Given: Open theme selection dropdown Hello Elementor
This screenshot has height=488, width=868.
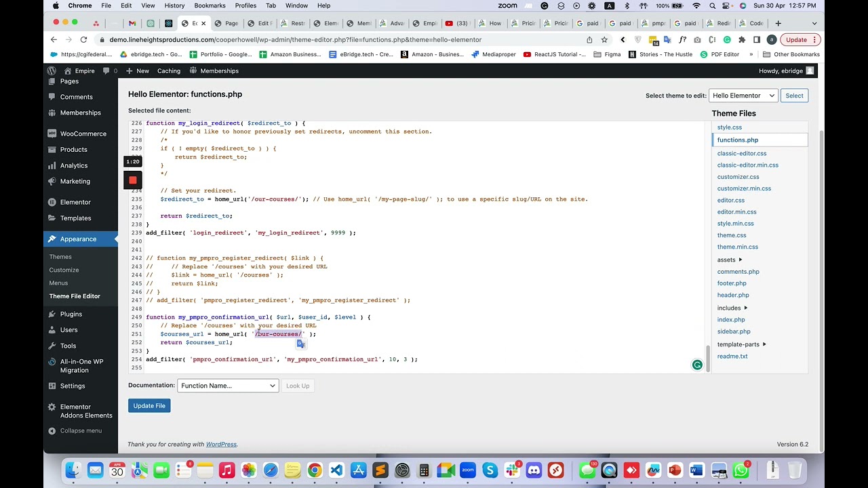Looking at the screenshot, I should coord(743,96).
